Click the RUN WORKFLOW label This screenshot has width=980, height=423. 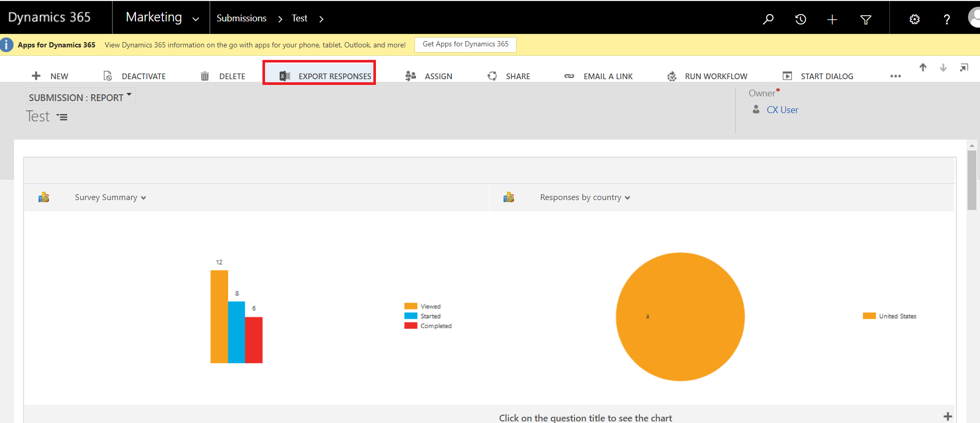coord(716,76)
